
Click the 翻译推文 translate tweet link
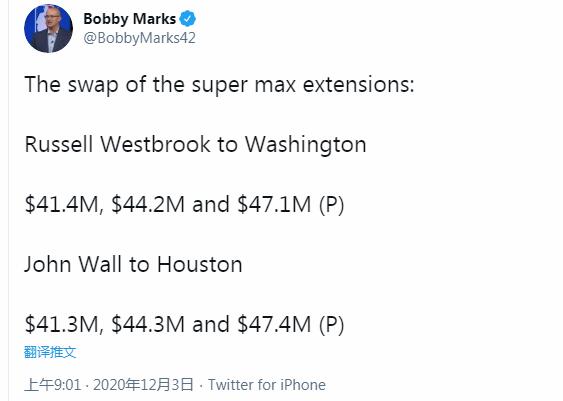[50, 352]
